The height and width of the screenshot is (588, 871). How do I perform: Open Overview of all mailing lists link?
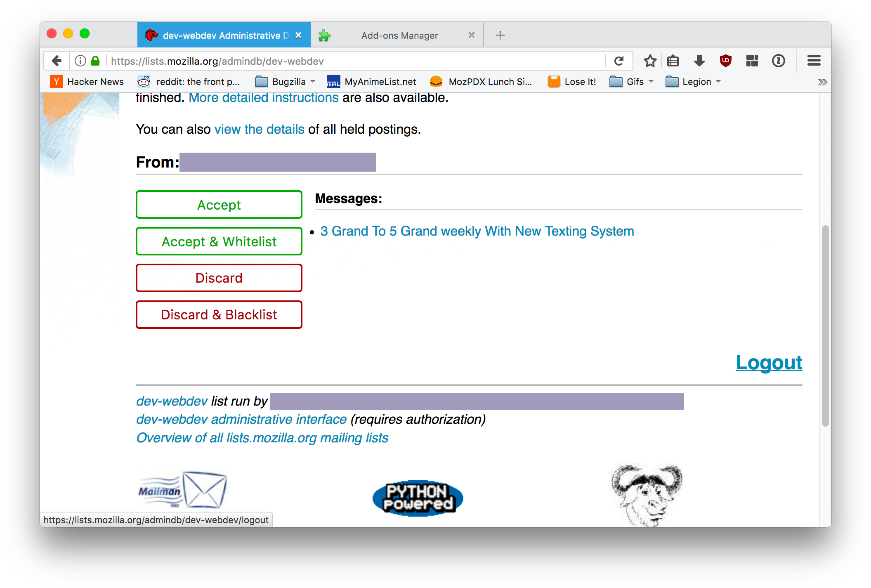click(x=262, y=438)
